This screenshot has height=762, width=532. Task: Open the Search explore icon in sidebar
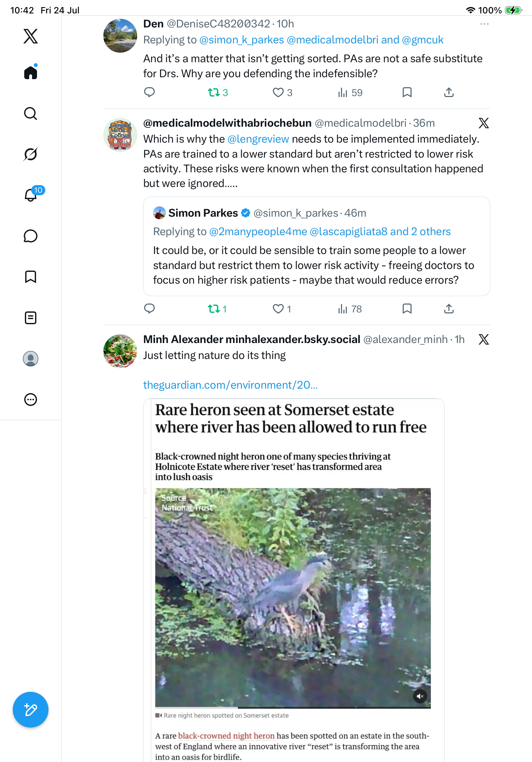click(31, 114)
